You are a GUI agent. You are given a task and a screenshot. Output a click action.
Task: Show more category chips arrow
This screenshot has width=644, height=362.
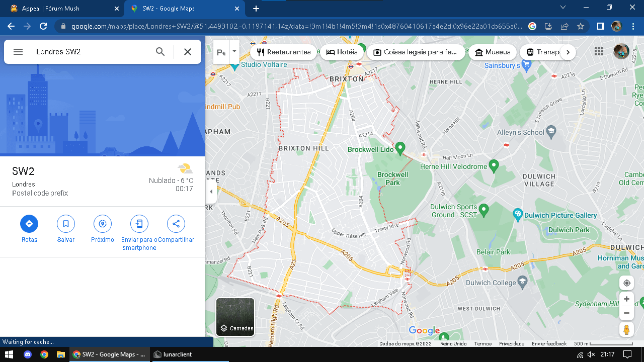[x=568, y=52]
